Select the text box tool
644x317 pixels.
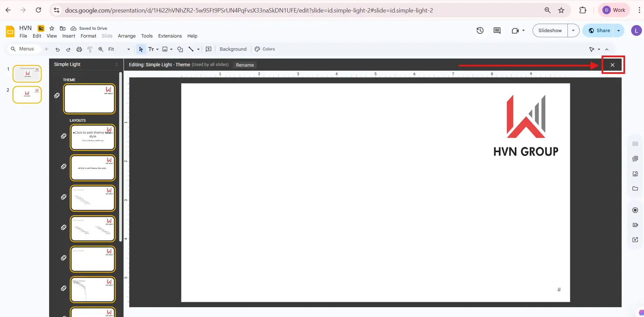click(151, 49)
